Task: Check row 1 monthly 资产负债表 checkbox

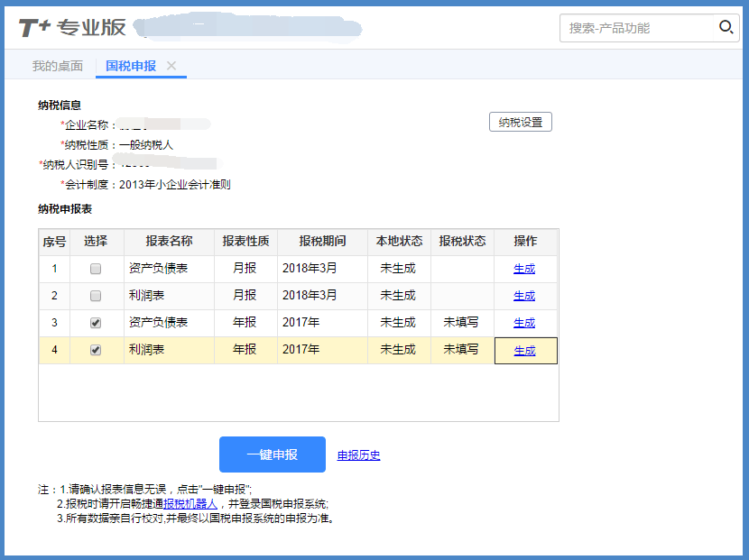Action: click(x=96, y=269)
